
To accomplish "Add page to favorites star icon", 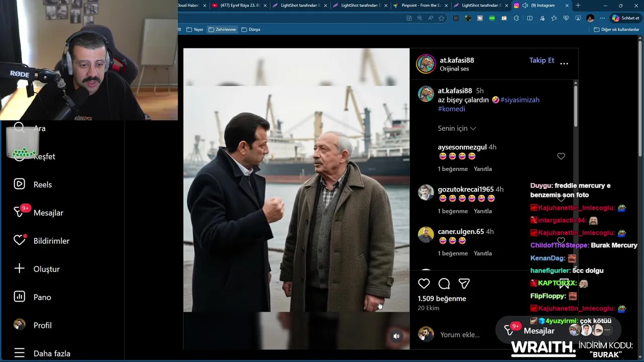I will tap(441, 18).
